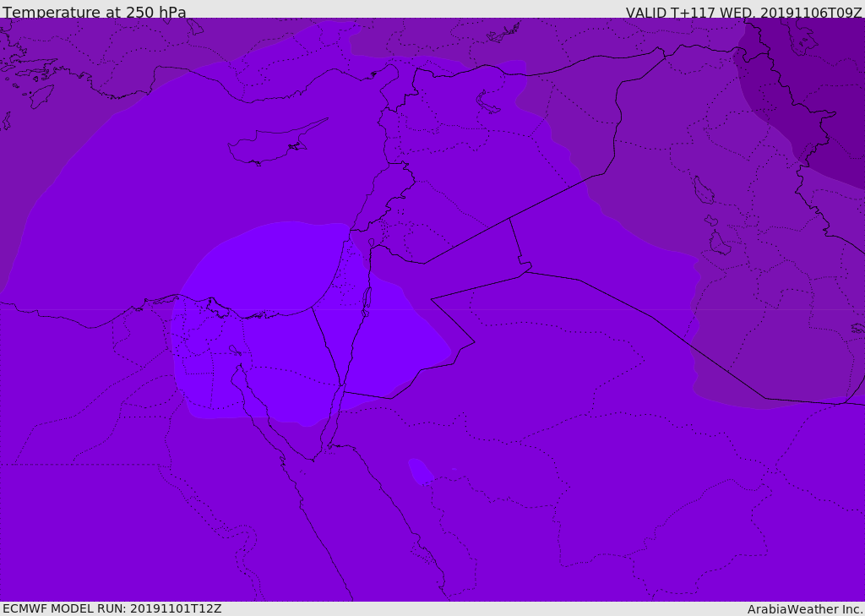This screenshot has height=616, width=865.
Task: Click the island of Cyprus on map
Action: (x=276, y=144)
